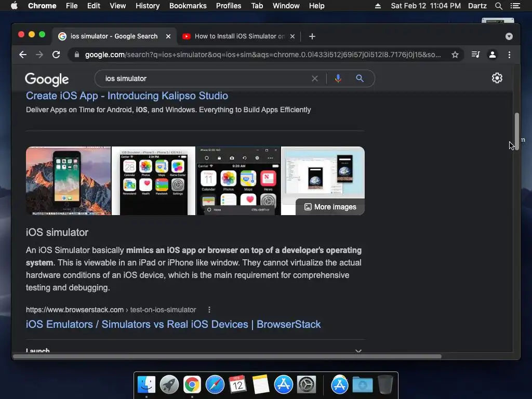
Task: Click the clock date in menu bar
Action: [x=426, y=6]
